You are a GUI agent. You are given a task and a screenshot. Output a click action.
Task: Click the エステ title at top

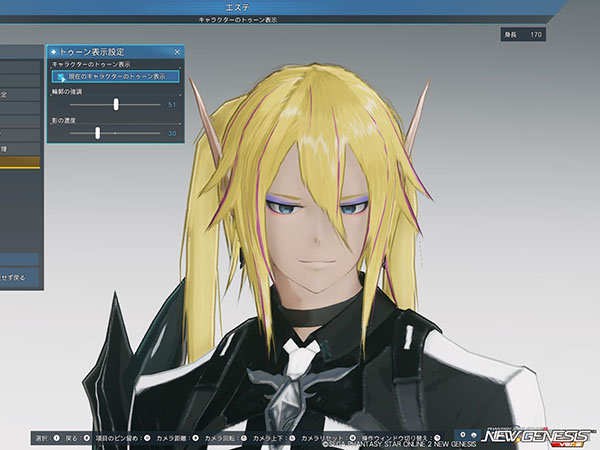pos(238,7)
